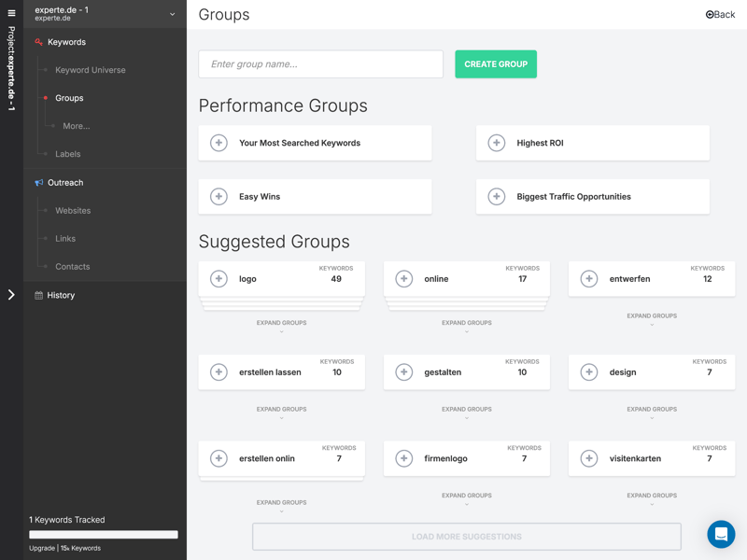Open the History section
Viewport: 747px width, 560px height.
click(61, 295)
